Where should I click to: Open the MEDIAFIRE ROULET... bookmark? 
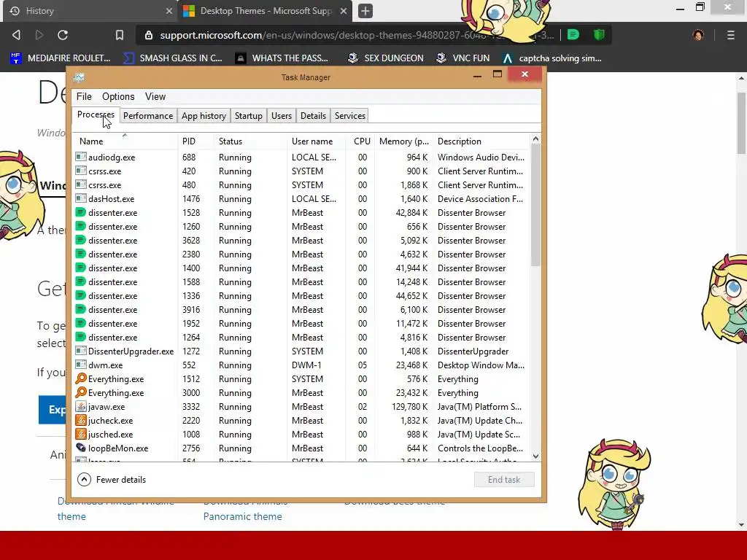click(61, 58)
